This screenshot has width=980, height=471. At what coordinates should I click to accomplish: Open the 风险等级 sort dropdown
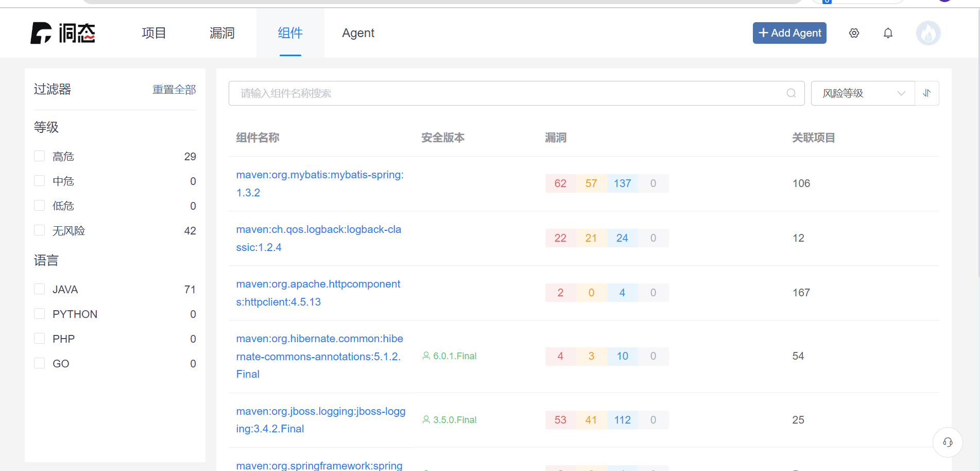pyautogui.click(x=863, y=93)
